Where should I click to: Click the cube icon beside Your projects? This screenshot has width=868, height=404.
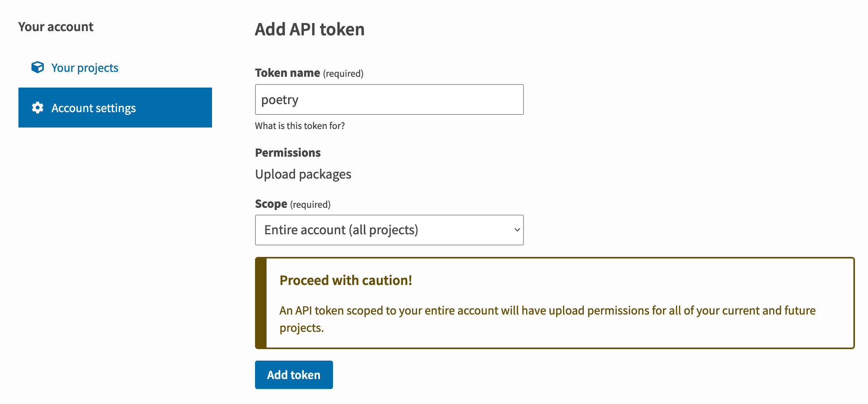(x=38, y=67)
